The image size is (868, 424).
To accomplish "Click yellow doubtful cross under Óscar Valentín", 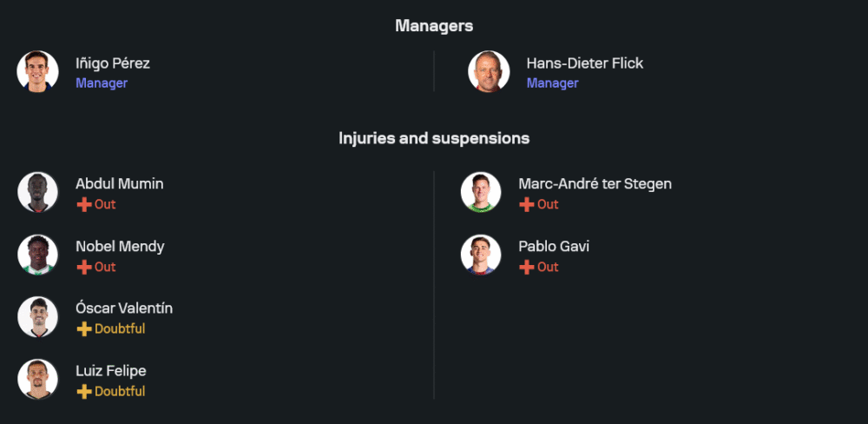I will point(84,329).
